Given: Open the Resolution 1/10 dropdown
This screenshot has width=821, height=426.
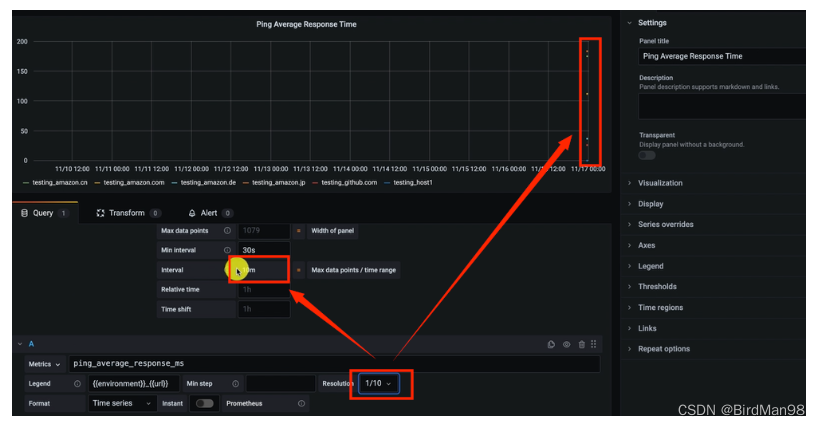Looking at the screenshot, I should [379, 384].
